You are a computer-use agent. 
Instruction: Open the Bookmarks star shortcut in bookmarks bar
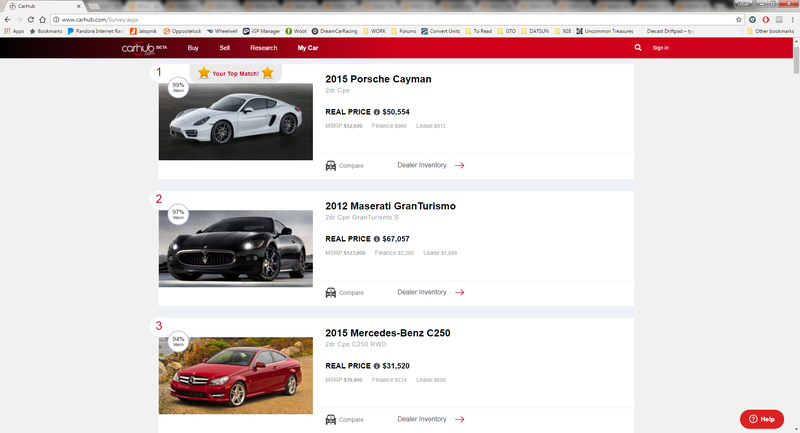[x=46, y=31]
